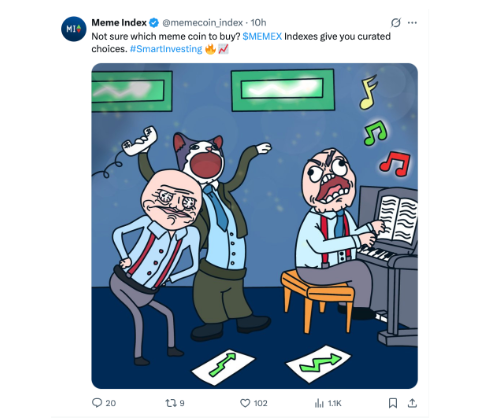The width and height of the screenshot is (491, 419).
Task: Open the cartoon meme image
Action: [255, 226]
